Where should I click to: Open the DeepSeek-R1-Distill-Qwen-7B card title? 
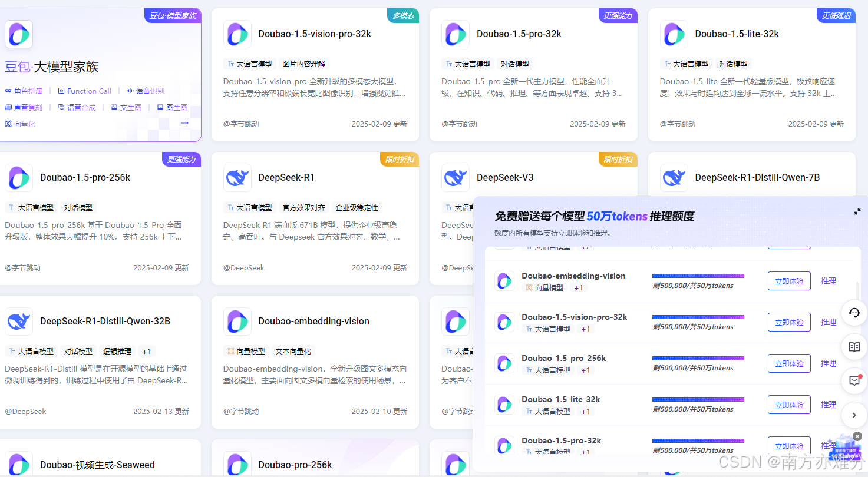coord(757,178)
